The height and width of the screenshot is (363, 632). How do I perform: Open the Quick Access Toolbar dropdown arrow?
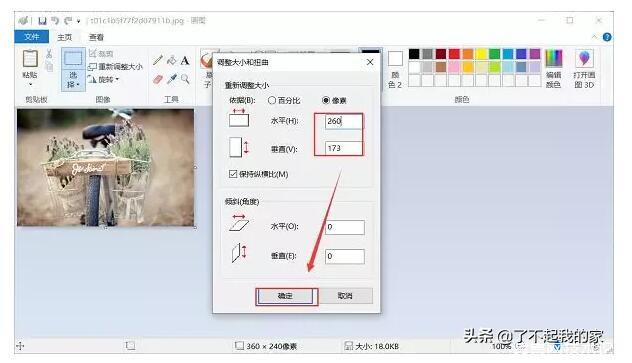tap(79, 21)
